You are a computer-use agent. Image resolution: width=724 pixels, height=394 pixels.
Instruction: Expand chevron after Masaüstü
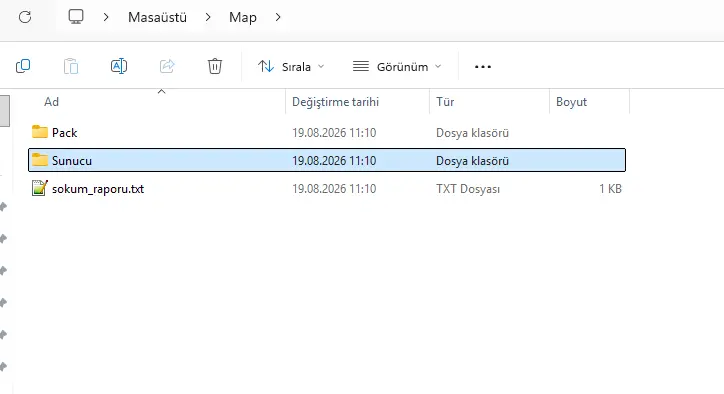pyautogui.click(x=208, y=17)
